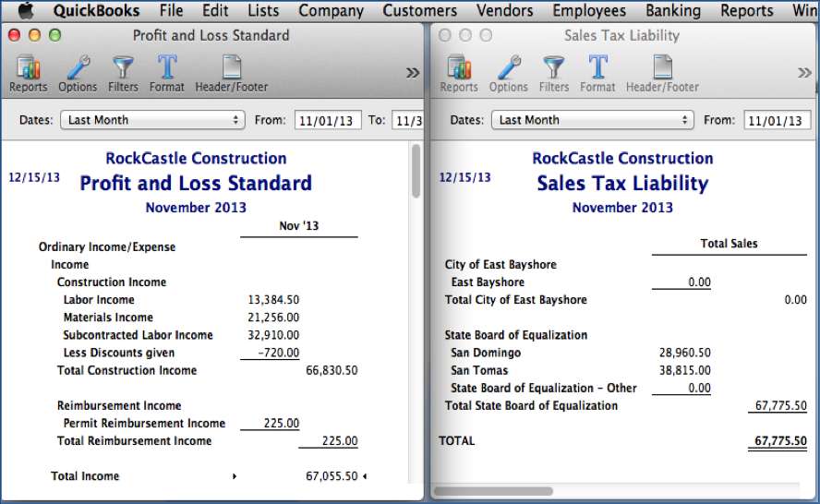Click To date field in Profit and Loss window
The height and width of the screenshot is (504, 820).
[x=407, y=120]
